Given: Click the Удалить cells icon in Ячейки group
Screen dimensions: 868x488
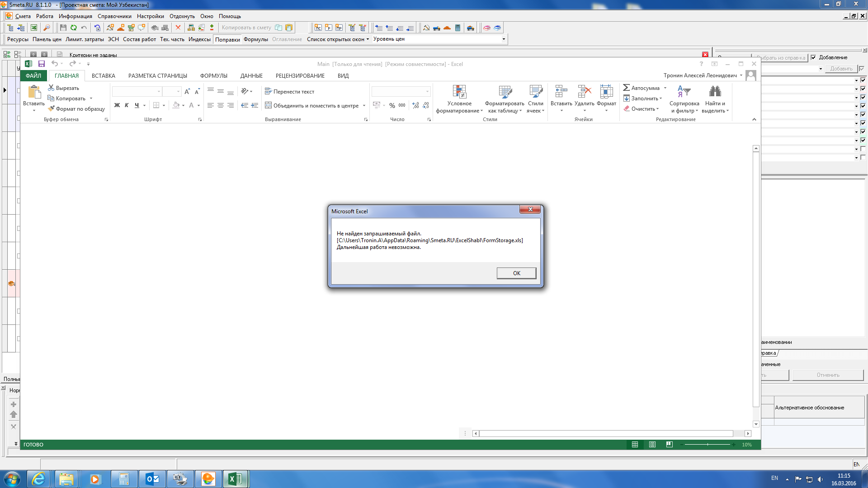Looking at the screenshot, I should (584, 92).
